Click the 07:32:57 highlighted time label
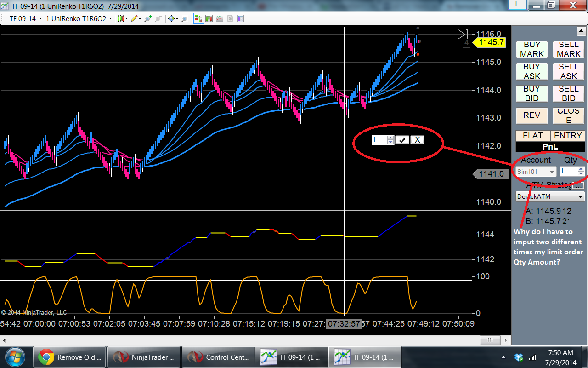 344,324
